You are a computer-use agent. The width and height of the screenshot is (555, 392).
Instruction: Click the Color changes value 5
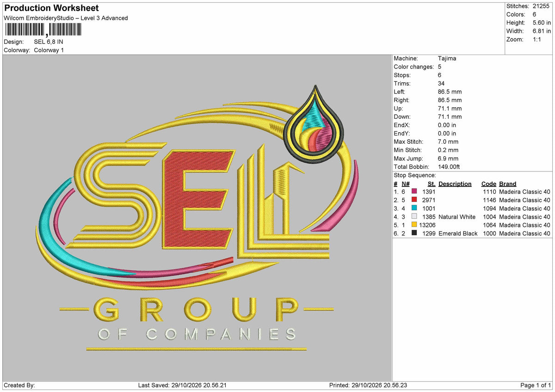tap(439, 67)
